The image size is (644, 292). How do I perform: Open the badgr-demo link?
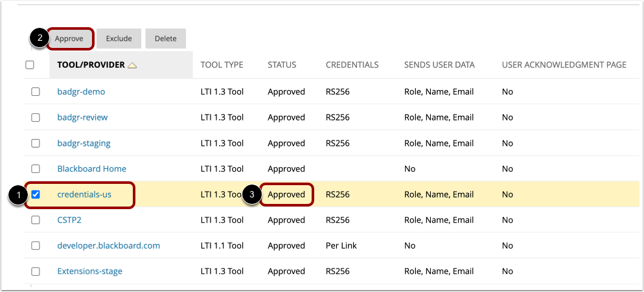(82, 91)
